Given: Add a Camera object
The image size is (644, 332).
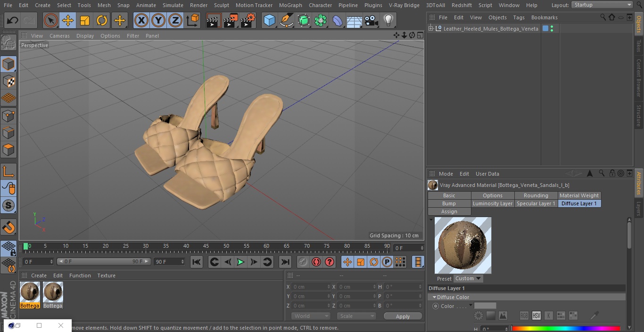Looking at the screenshot, I should pyautogui.click(x=372, y=20).
